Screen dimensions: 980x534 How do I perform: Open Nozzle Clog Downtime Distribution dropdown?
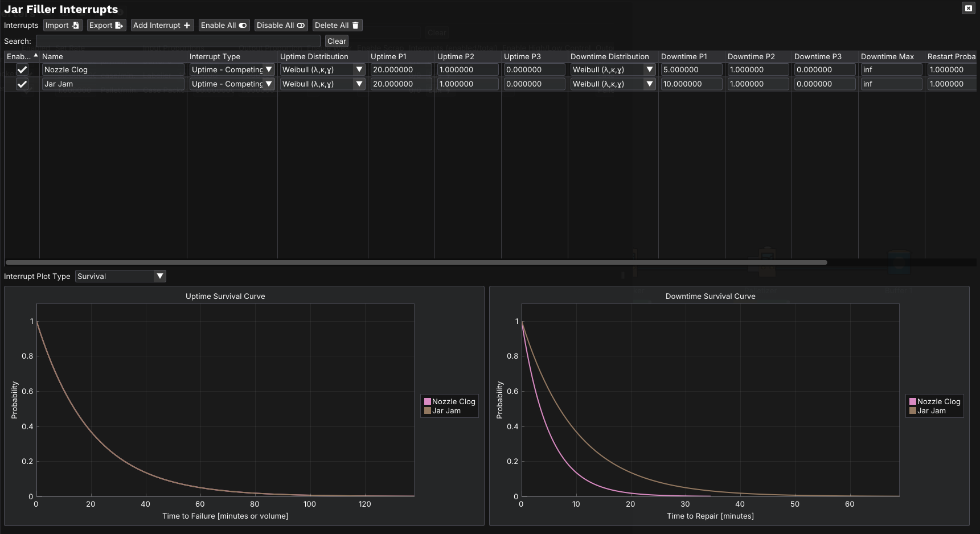tap(650, 70)
